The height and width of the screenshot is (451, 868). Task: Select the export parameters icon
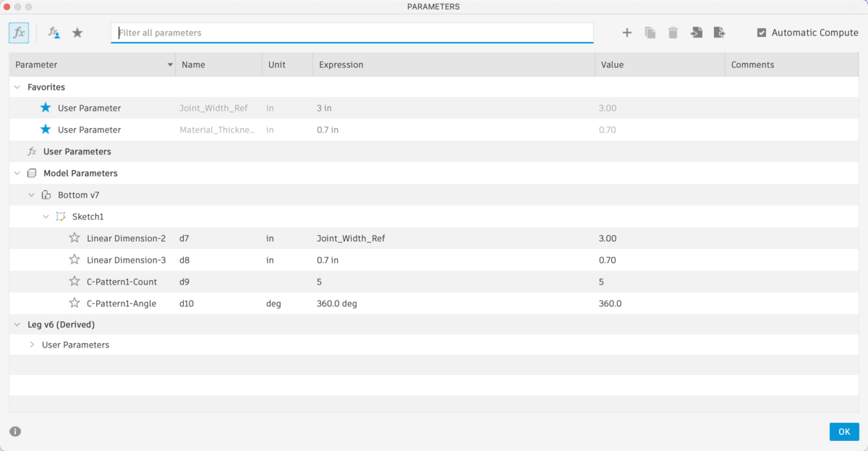tap(719, 33)
